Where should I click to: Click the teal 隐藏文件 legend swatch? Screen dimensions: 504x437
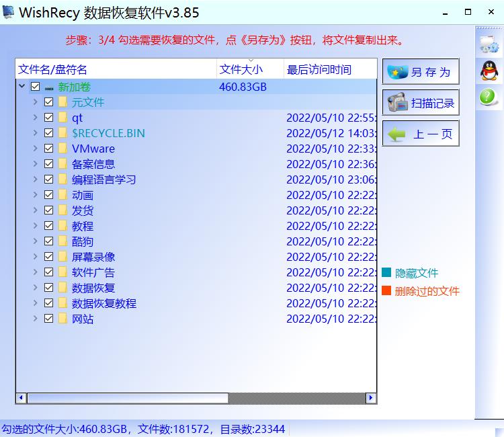[386, 272]
